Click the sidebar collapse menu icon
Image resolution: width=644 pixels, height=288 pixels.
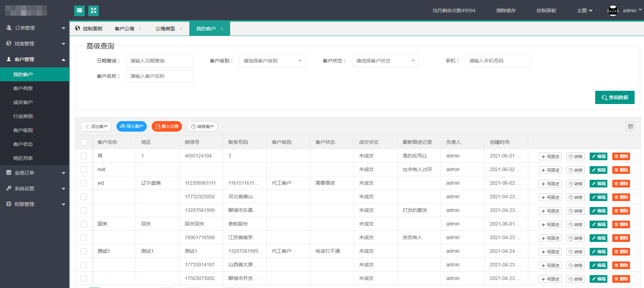point(79,11)
